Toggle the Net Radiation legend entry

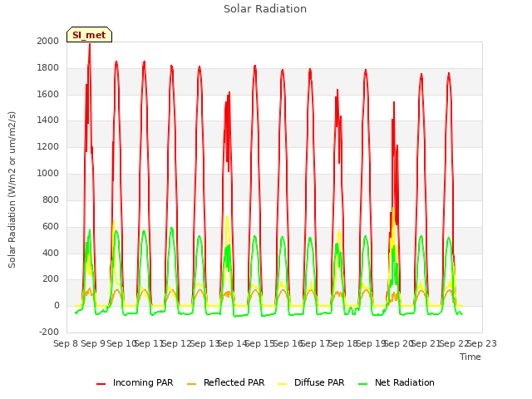[x=397, y=382]
